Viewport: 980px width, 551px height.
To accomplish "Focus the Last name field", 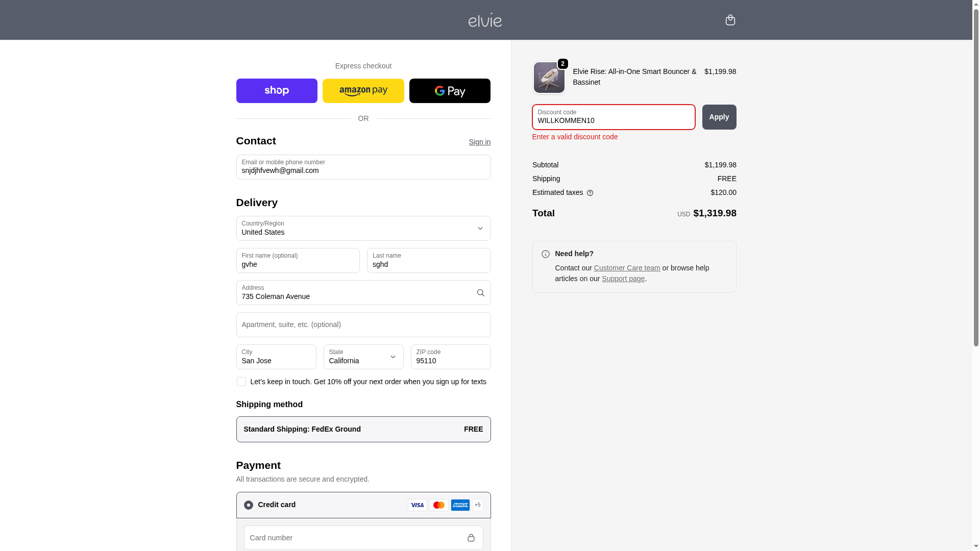I will pyautogui.click(x=429, y=261).
